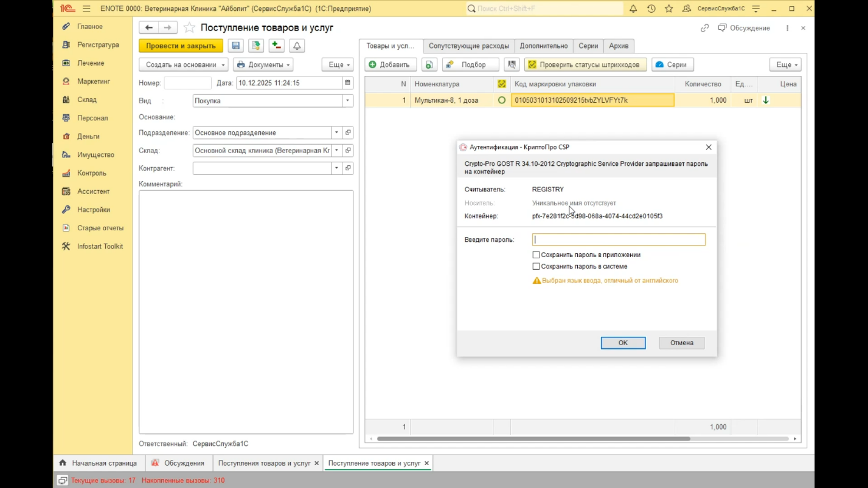
Task: Click the save document floppy disk icon
Action: (x=235, y=46)
